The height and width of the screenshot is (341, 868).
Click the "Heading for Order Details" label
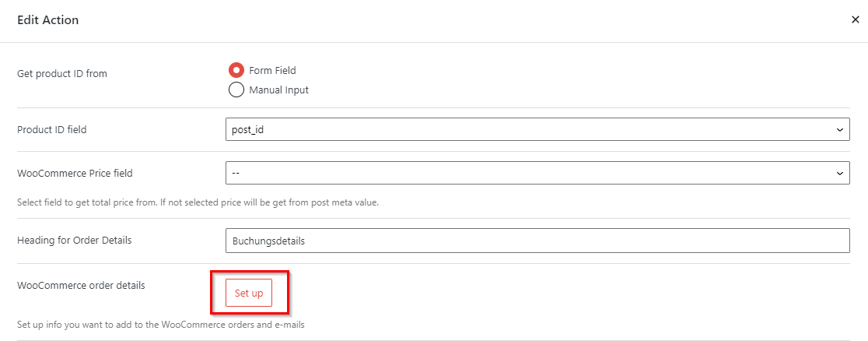pos(75,240)
